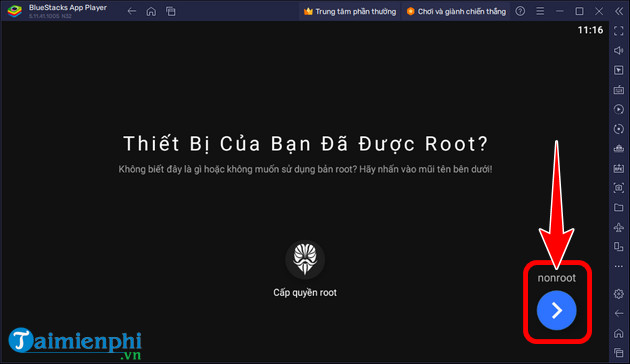Tap the Cấp quyền root mask icon
The height and width of the screenshot is (364, 630).
[x=305, y=260]
